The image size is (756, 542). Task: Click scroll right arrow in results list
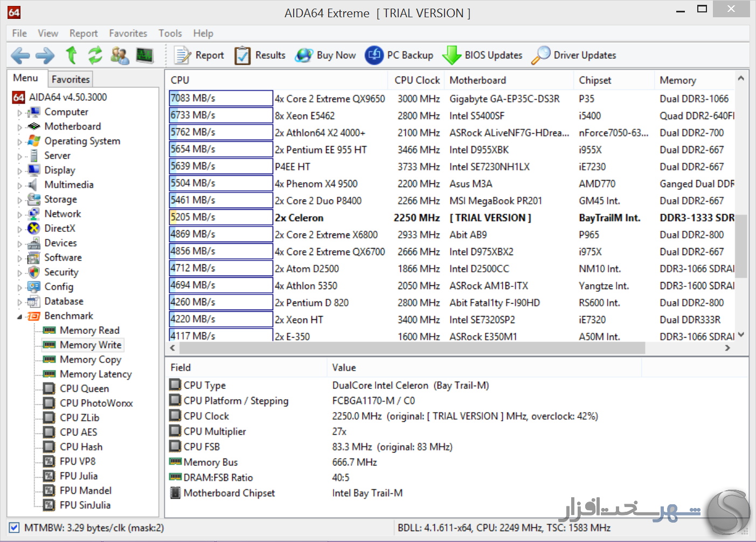coord(728,348)
